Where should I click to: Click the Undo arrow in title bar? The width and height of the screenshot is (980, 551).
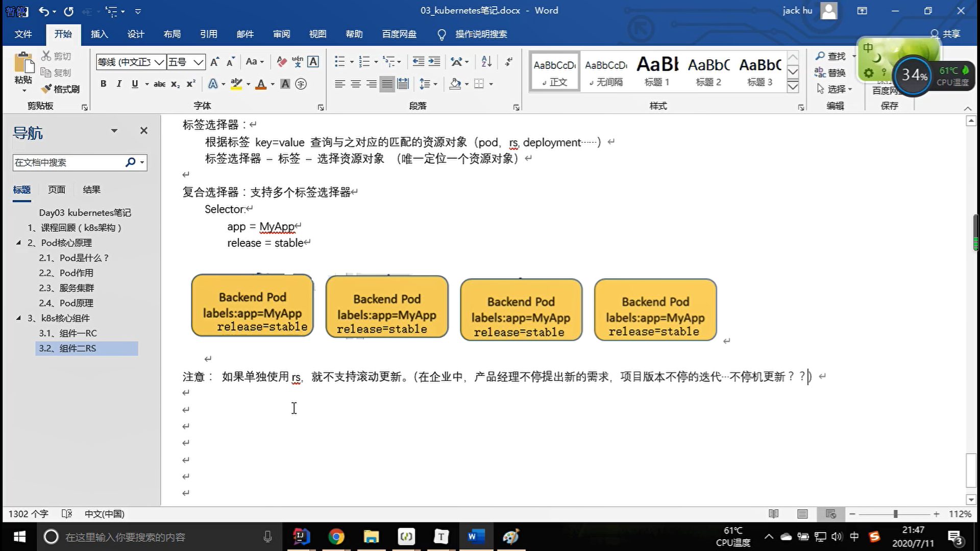point(44,11)
